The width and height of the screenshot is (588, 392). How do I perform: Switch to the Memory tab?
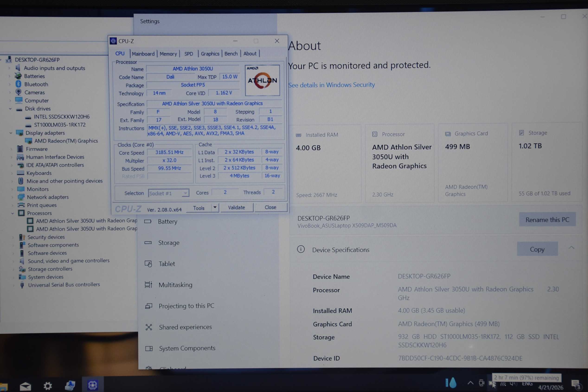click(168, 54)
